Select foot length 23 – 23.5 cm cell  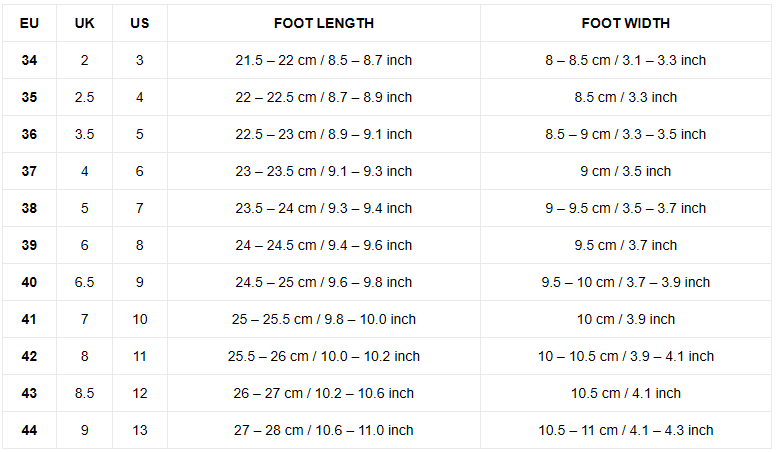click(x=324, y=171)
